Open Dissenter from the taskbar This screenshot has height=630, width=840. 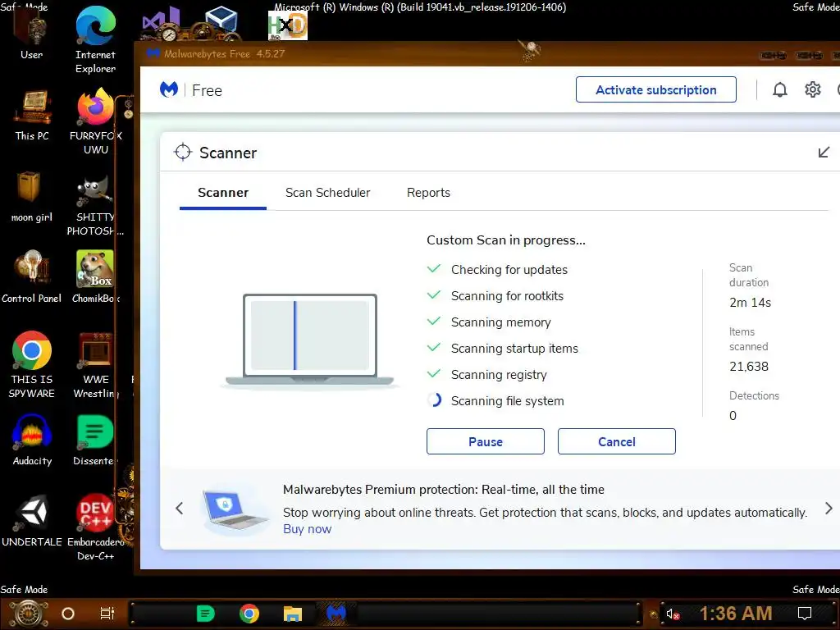click(x=205, y=614)
